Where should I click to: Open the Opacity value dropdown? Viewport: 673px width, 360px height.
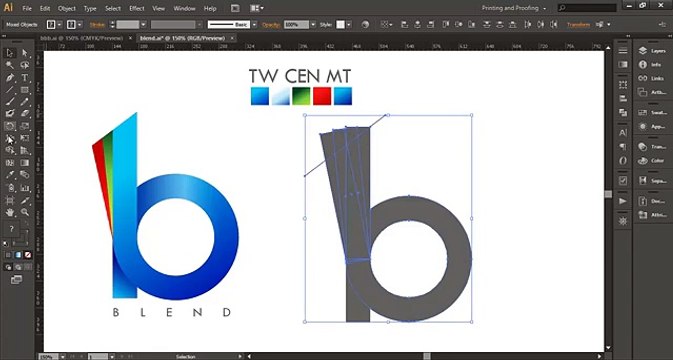tap(313, 25)
